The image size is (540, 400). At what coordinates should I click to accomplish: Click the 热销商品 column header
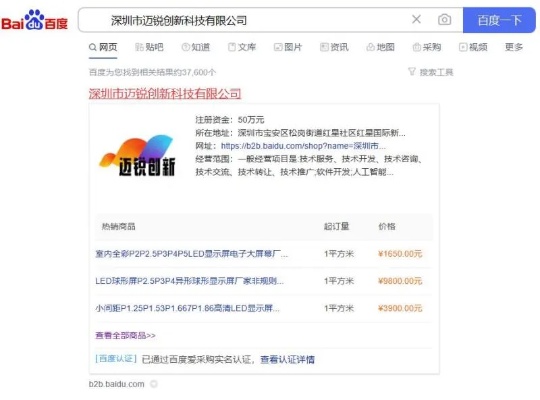click(x=118, y=226)
